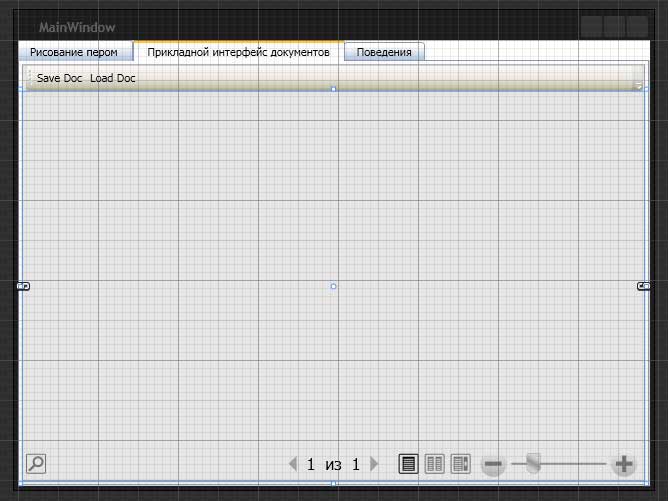Click the left margin anchor lock handle

click(x=23, y=286)
